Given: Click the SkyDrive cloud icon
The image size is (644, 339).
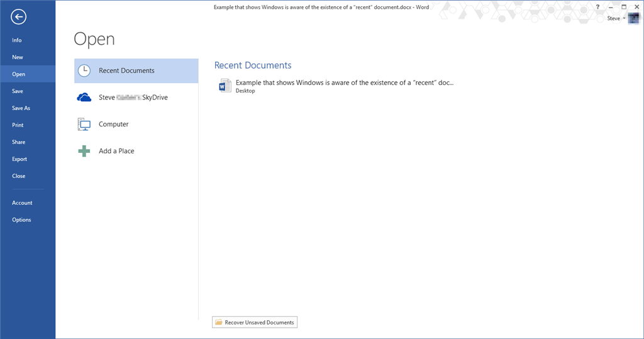Looking at the screenshot, I should point(84,97).
